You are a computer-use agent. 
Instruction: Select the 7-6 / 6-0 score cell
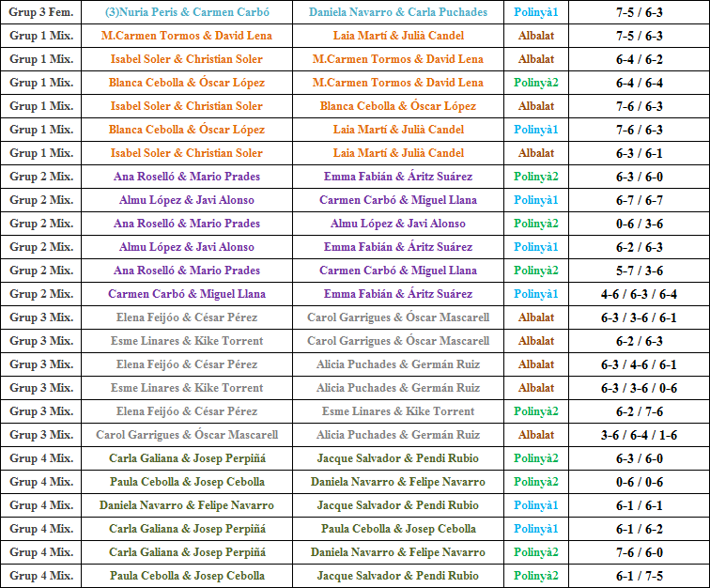click(x=639, y=552)
